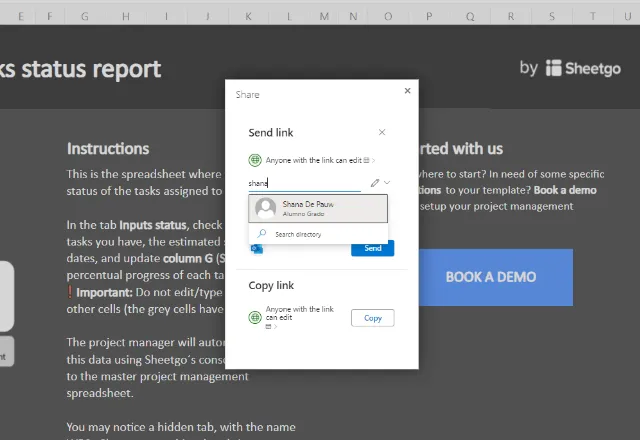Click 'Inputs status' bold text

point(153,225)
